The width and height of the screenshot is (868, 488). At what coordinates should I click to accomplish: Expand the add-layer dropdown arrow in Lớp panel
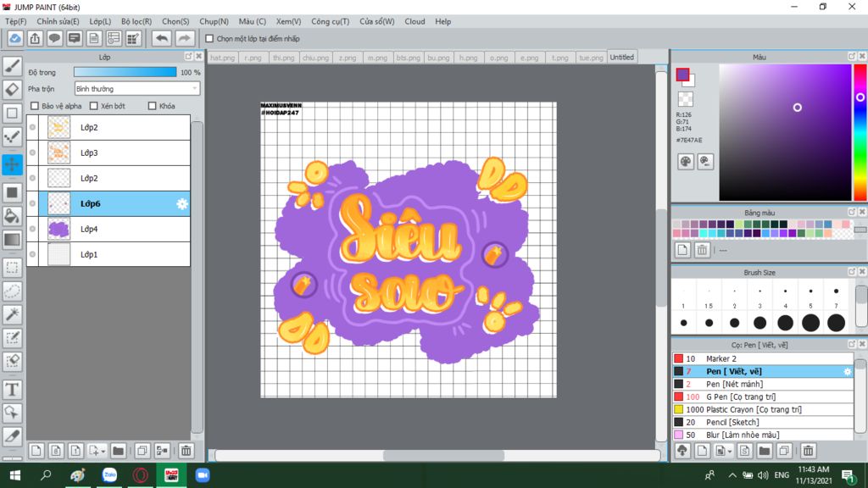(103, 452)
